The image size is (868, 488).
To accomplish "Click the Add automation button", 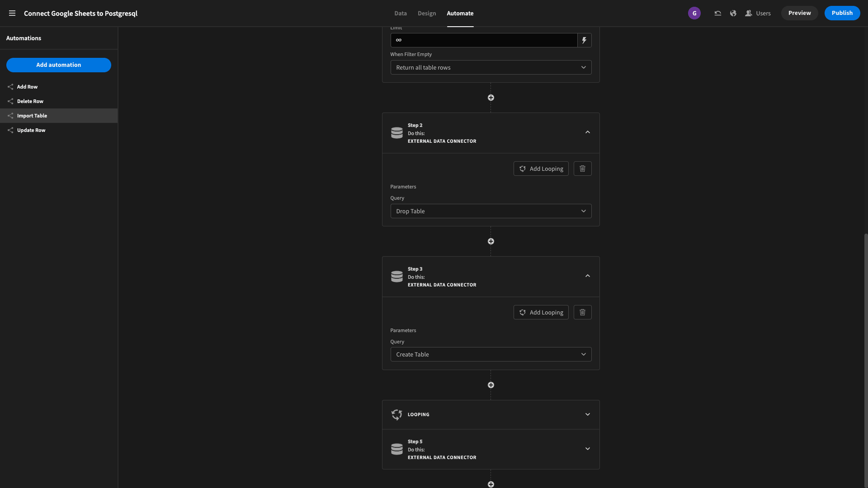I will pos(58,65).
